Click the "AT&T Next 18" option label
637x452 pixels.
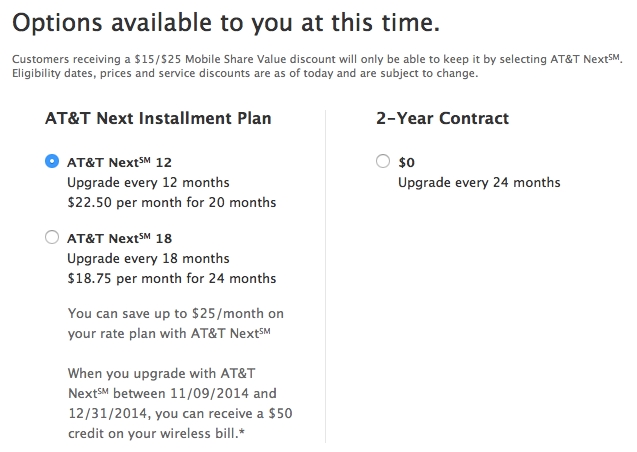pyautogui.click(x=119, y=238)
